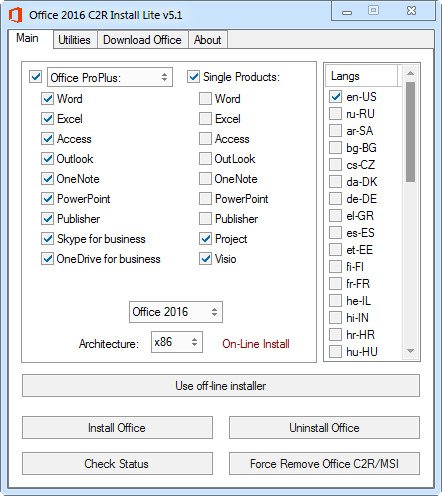Open the Office ProPlus edition dropdown
Screen dimensions: 442x496
(x=110, y=77)
